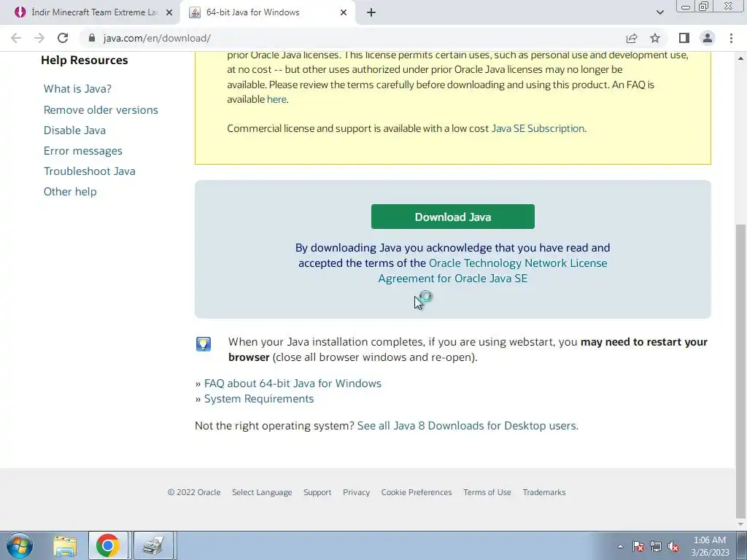Viewport: 747px width, 560px height.
Task: Click the scrollbar up arrow
Action: tap(740, 58)
